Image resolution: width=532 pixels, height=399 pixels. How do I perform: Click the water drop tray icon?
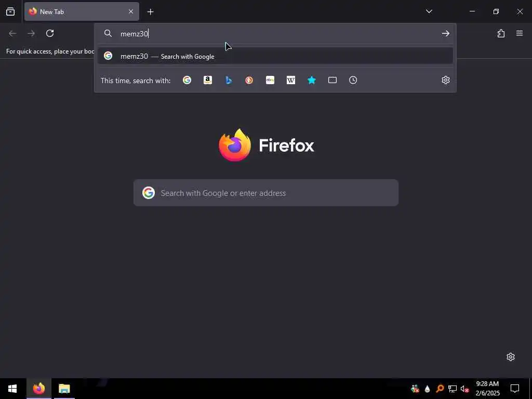coord(427,389)
